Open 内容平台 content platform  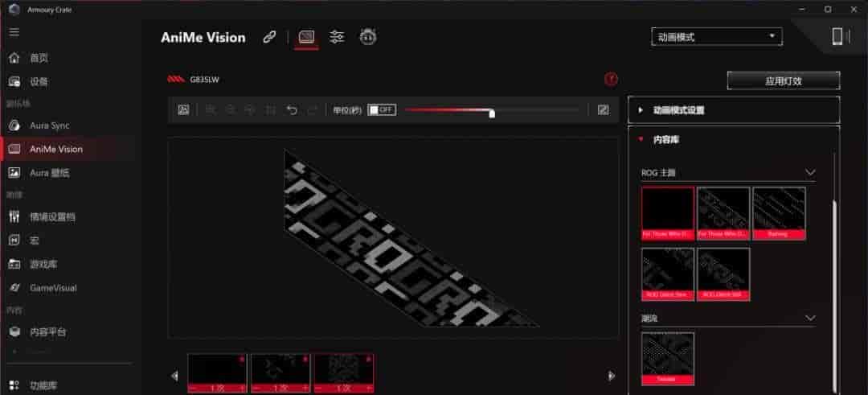point(47,331)
